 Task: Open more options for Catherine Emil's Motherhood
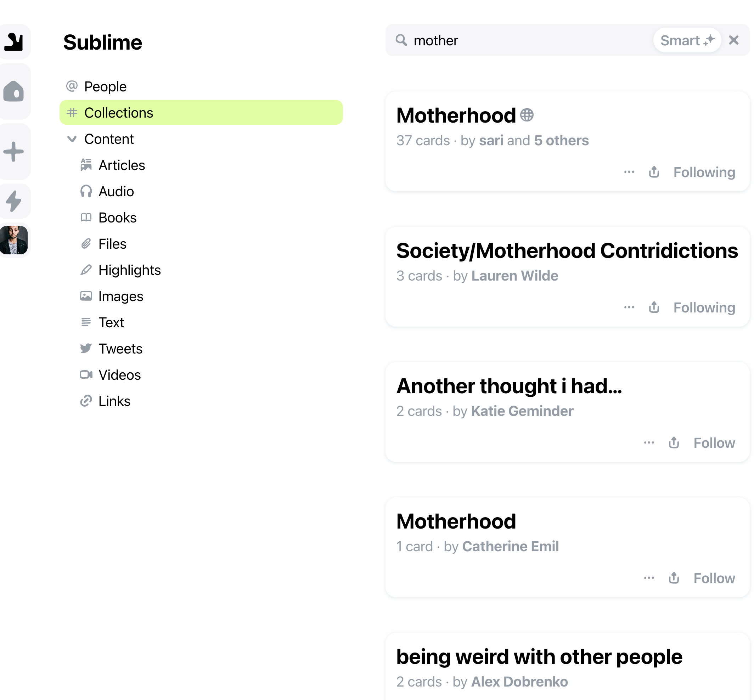(x=649, y=578)
